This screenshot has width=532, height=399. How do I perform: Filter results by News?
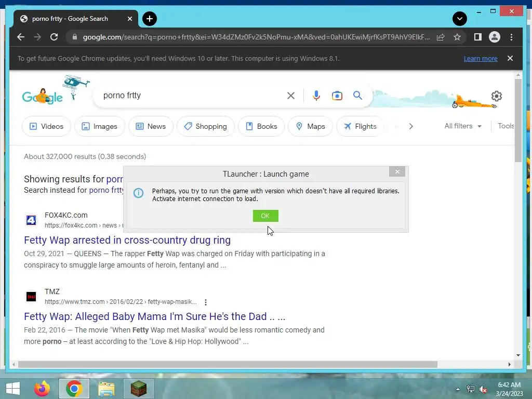pos(151,126)
